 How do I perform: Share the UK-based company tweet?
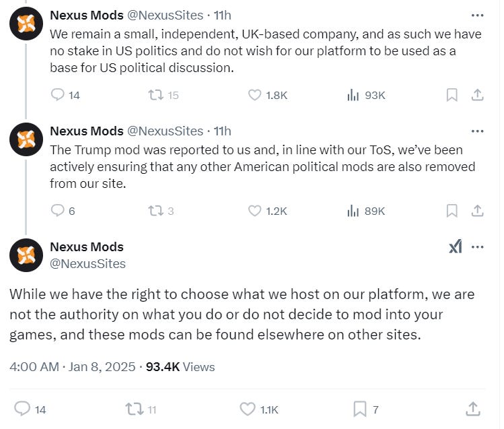tap(477, 95)
